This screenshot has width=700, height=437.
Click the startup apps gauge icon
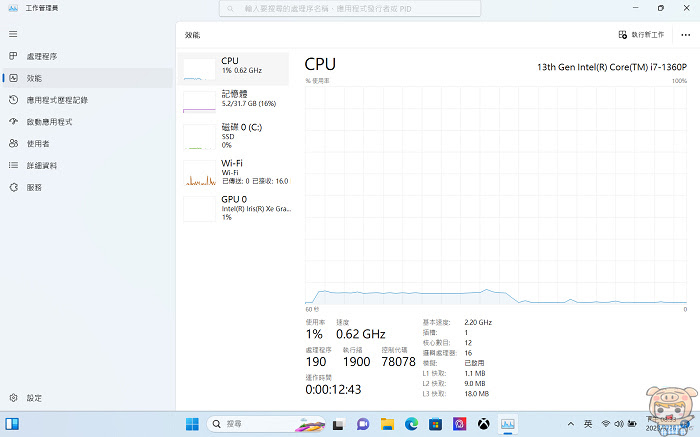tap(13, 121)
